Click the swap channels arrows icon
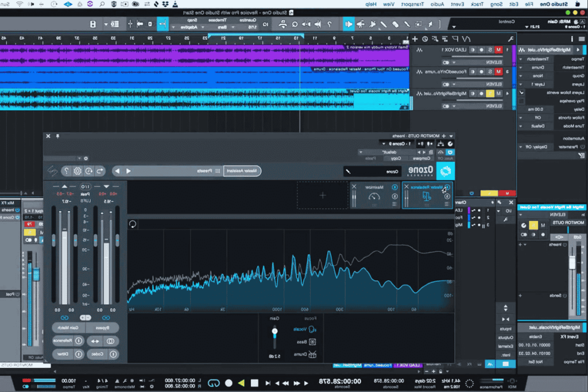Screen dimensions: 588x392 coord(95,341)
